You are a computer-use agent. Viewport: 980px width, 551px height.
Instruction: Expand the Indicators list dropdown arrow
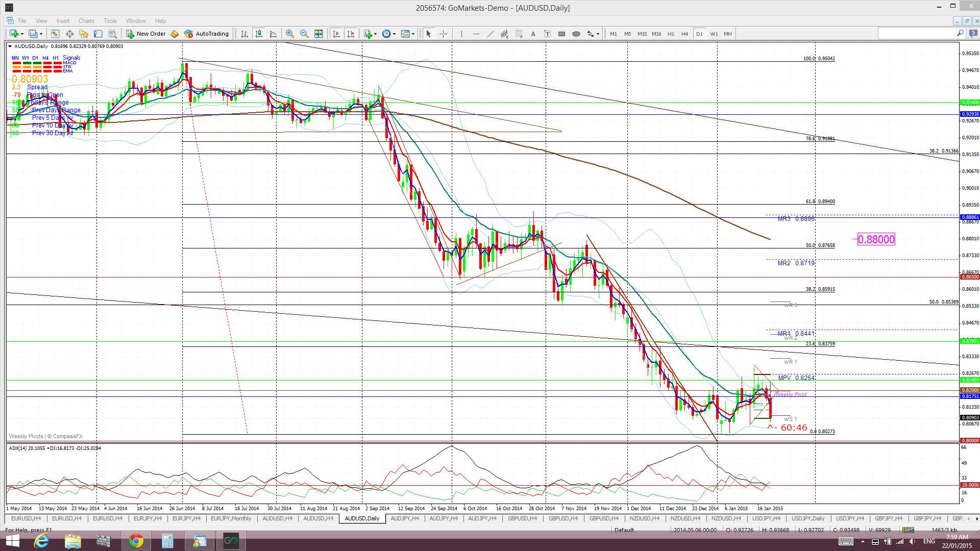[x=376, y=34]
